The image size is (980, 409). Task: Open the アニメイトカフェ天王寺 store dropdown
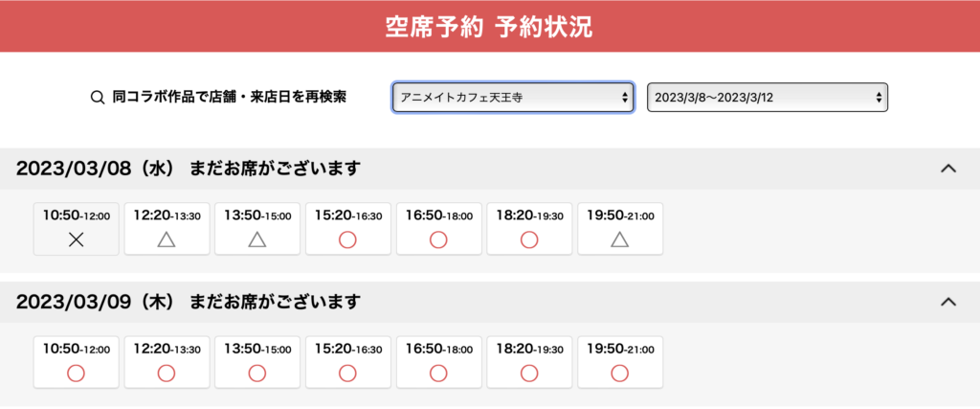click(x=513, y=98)
